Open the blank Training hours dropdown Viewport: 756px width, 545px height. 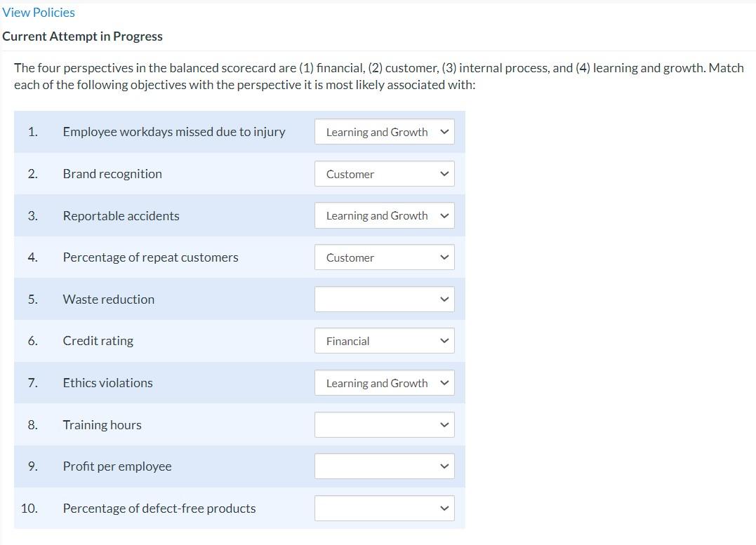[384, 424]
